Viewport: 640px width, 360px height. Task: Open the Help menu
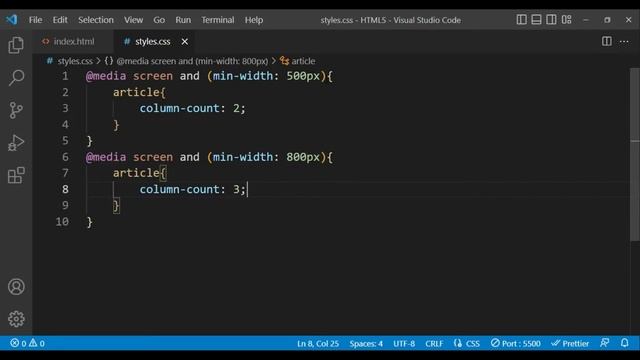coord(254,20)
